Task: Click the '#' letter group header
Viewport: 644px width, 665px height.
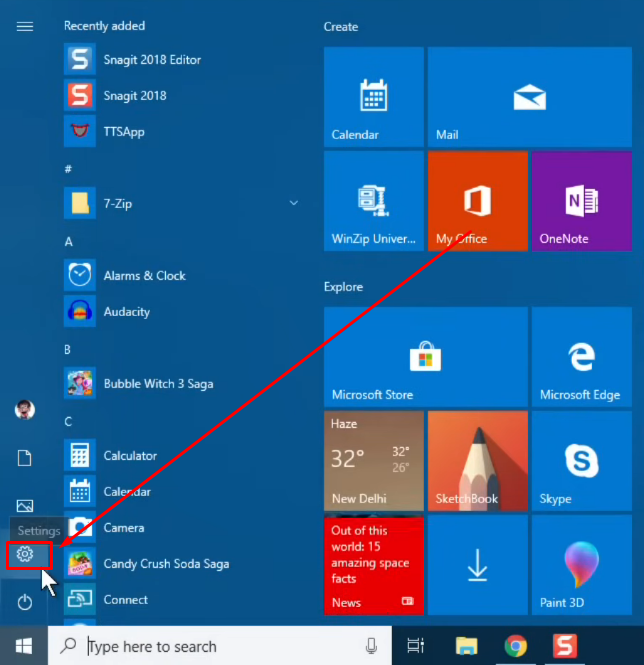Action: 68,169
